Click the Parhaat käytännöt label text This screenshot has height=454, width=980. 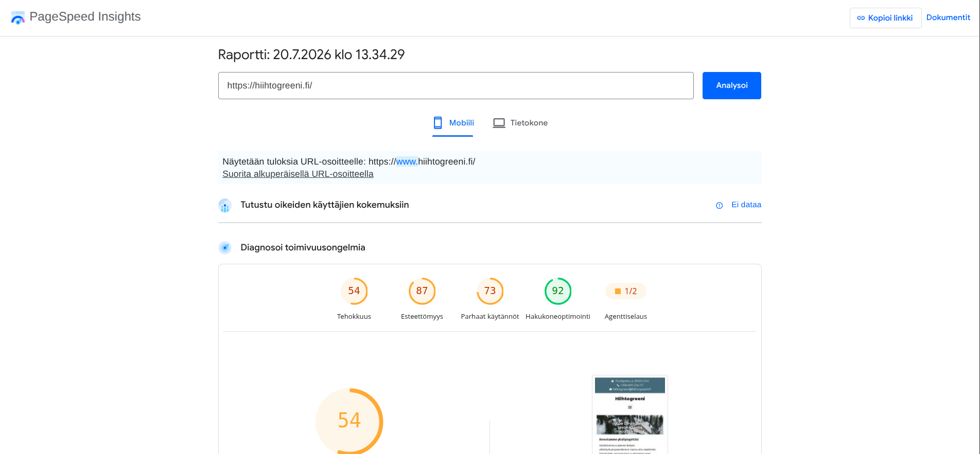coord(490,316)
